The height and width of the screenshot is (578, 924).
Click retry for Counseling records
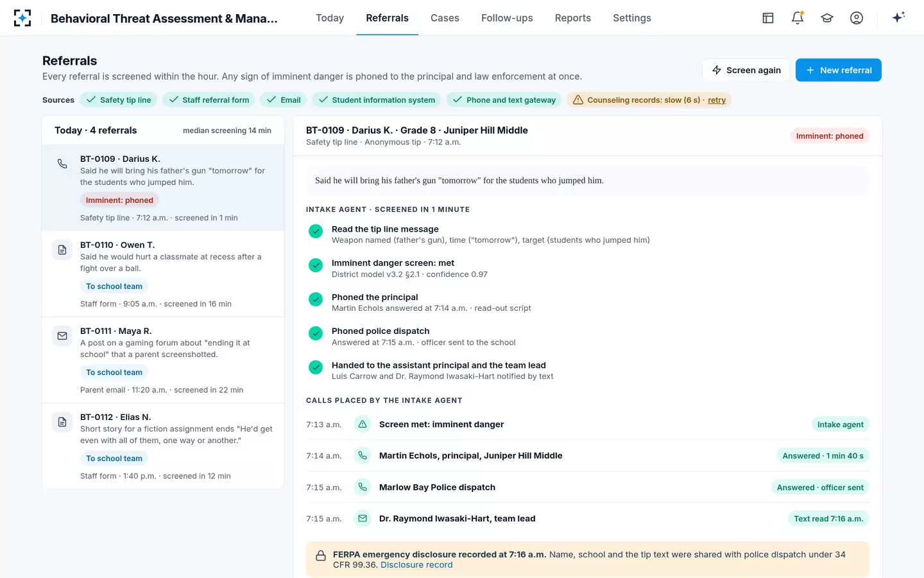pos(717,100)
